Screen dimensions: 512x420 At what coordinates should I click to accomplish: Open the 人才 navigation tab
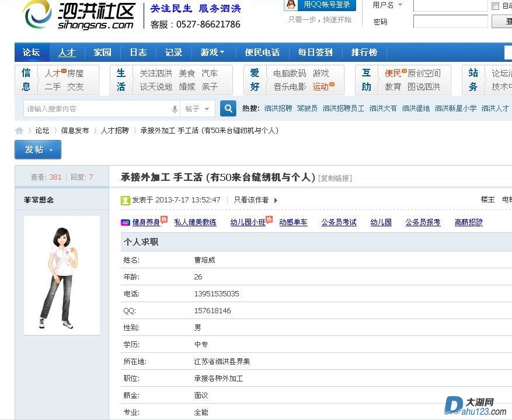67,52
